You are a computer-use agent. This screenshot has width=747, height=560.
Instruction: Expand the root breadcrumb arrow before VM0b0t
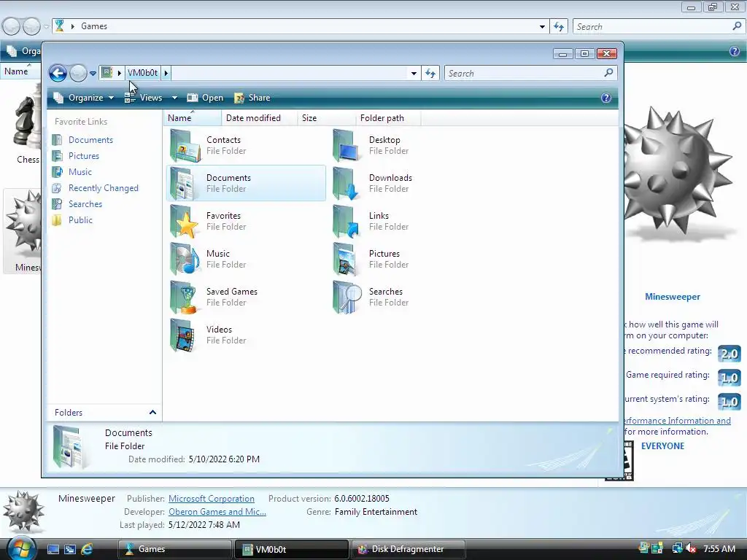(x=119, y=73)
